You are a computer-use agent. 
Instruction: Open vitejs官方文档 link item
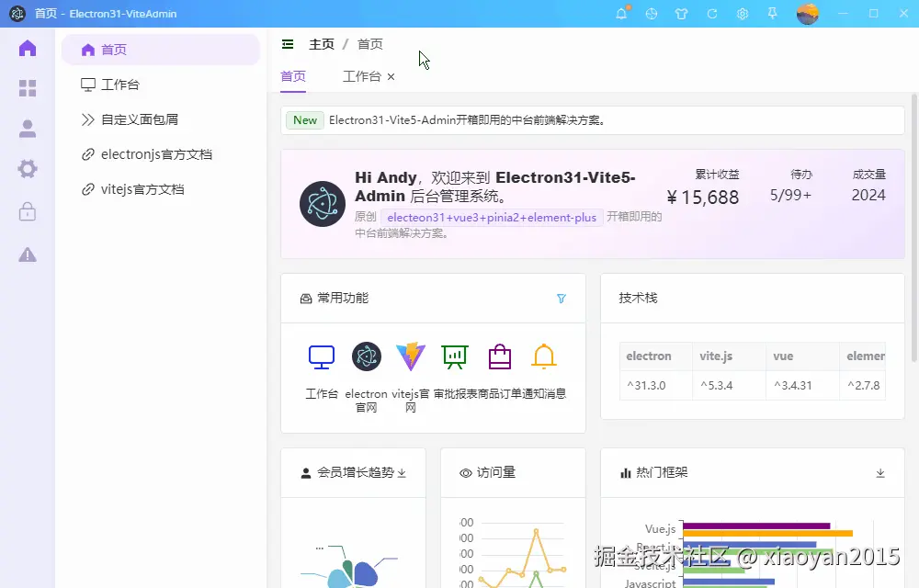[161, 189]
